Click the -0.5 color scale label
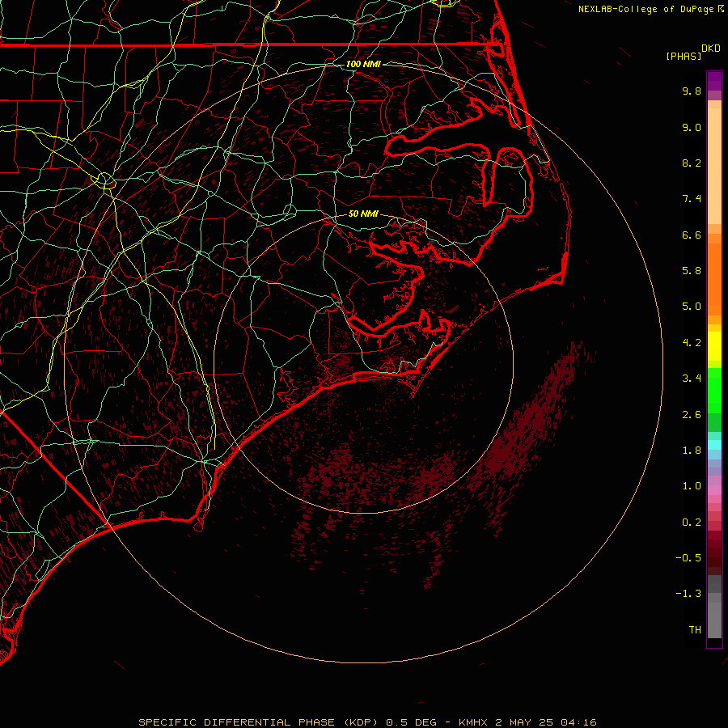The width and height of the screenshot is (728, 728). 688,558
